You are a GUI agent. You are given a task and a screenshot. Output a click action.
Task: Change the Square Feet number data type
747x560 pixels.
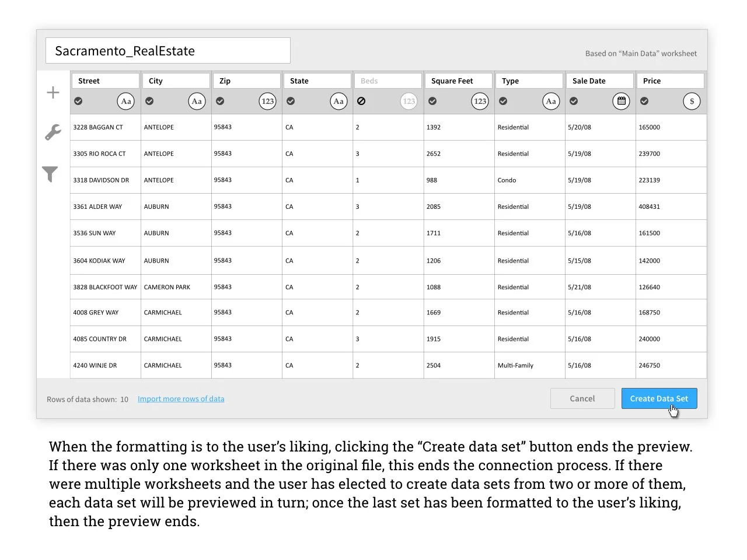480,101
